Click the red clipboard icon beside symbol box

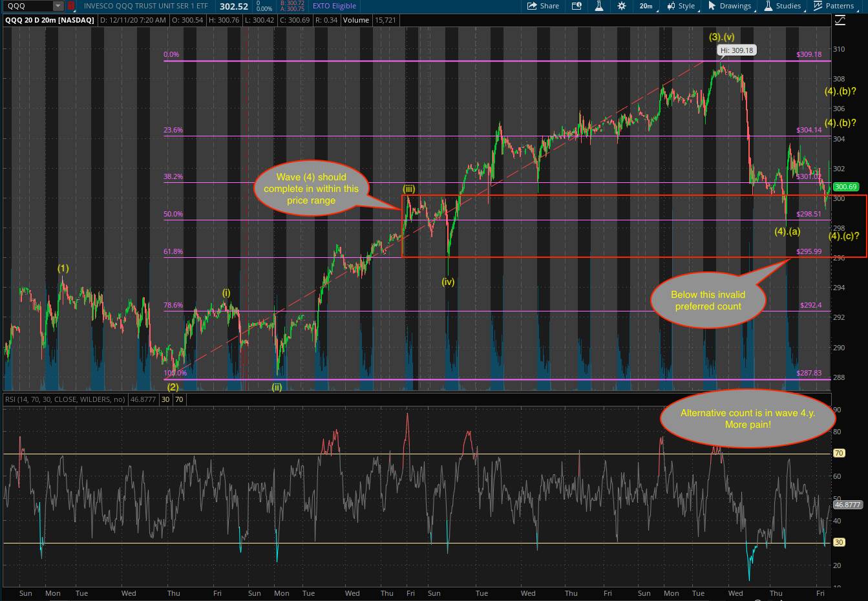click(71, 6)
